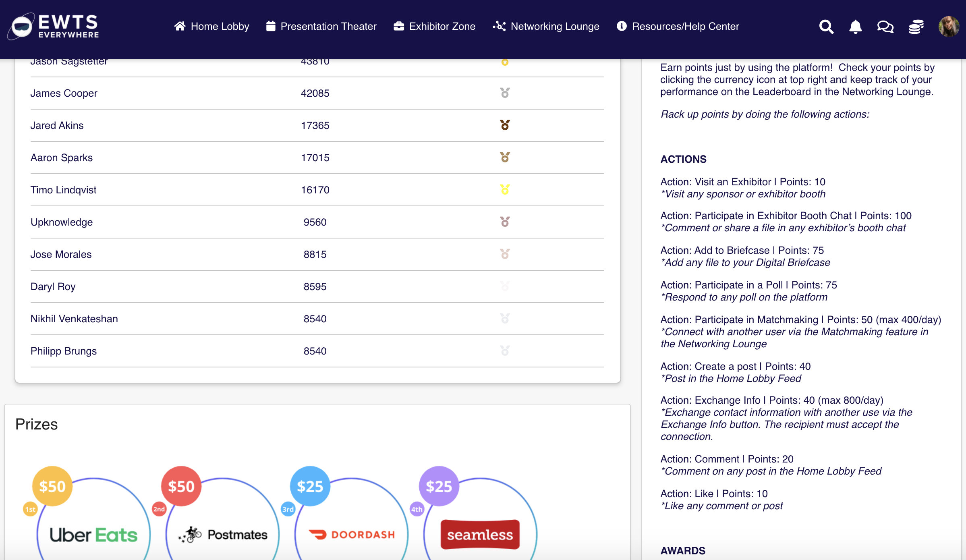Click 'Action: Comment | Points: 20' text
Screen dimensions: 966x560
727,459
